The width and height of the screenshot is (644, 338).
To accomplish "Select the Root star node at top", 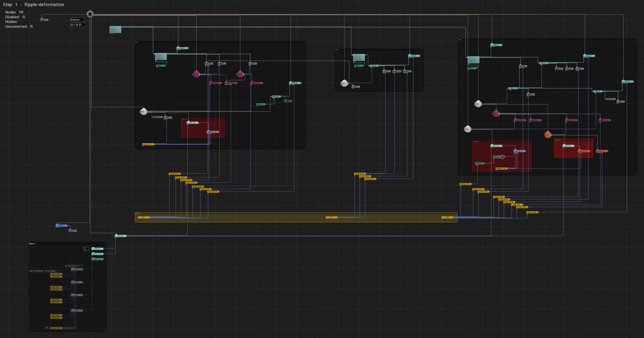I will coord(90,14).
